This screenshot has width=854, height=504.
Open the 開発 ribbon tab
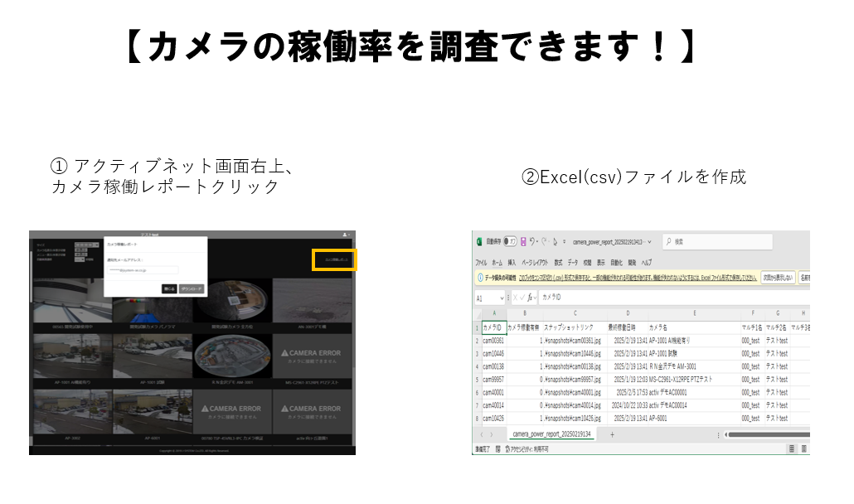(632, 262)
